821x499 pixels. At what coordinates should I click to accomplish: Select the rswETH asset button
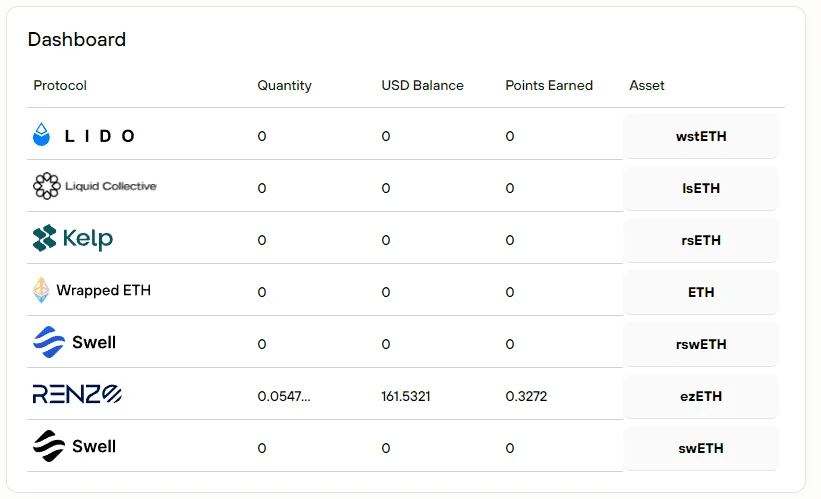click(701, 344)
